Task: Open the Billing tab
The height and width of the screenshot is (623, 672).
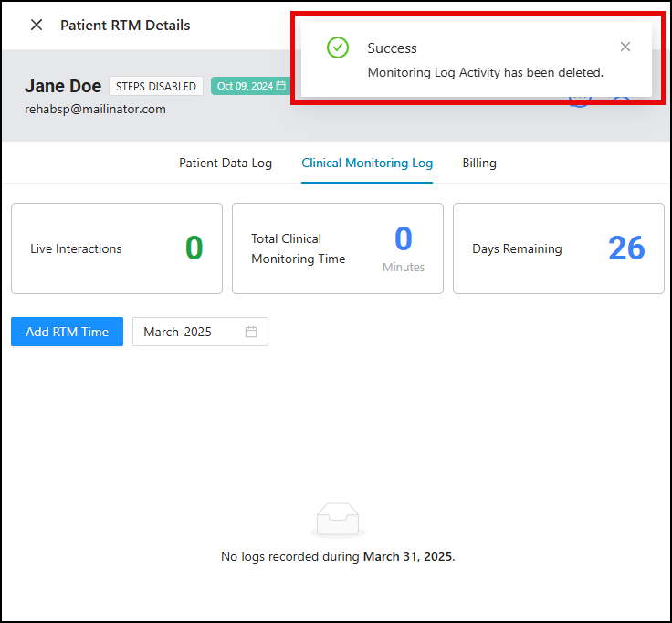Action: pos(479,163)
